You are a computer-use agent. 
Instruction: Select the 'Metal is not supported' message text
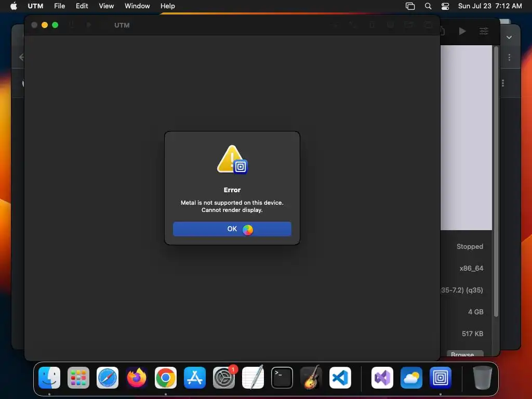pyautogui.click(x=232, y=203)
